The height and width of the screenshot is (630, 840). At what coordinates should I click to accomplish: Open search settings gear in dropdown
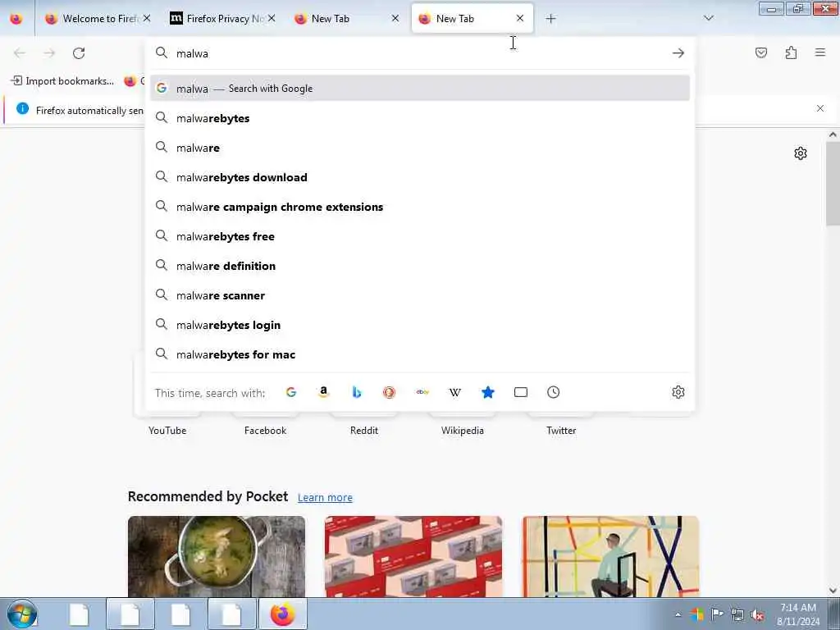click(x=678, y=392)
